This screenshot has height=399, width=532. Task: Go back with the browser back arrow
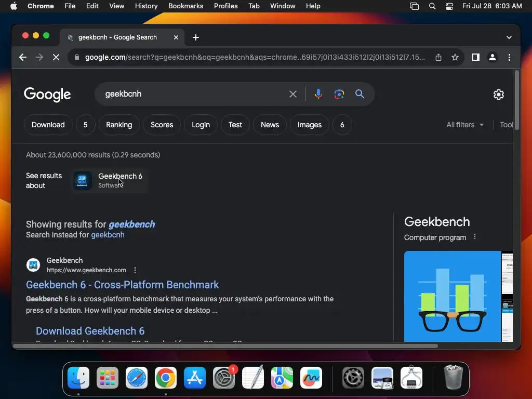(x=23, y=57)
